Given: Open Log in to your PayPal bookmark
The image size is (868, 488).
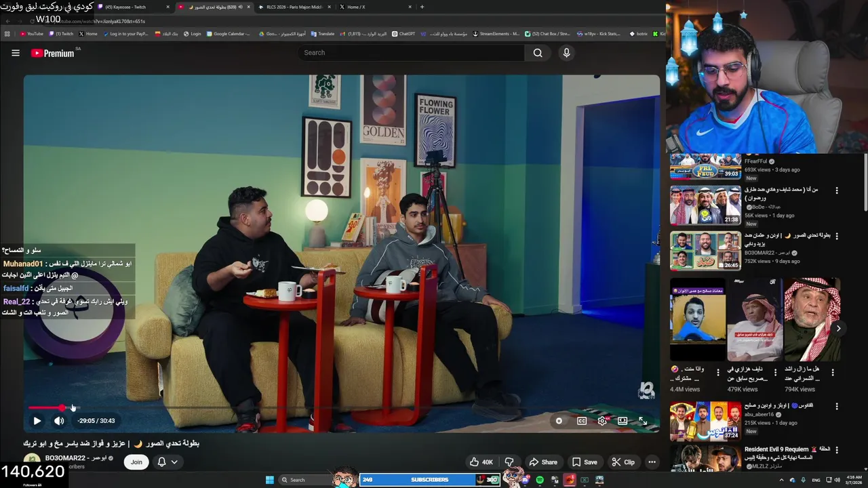Looking at the screenshot, I should pyautogui.click(x=125, y=33).
